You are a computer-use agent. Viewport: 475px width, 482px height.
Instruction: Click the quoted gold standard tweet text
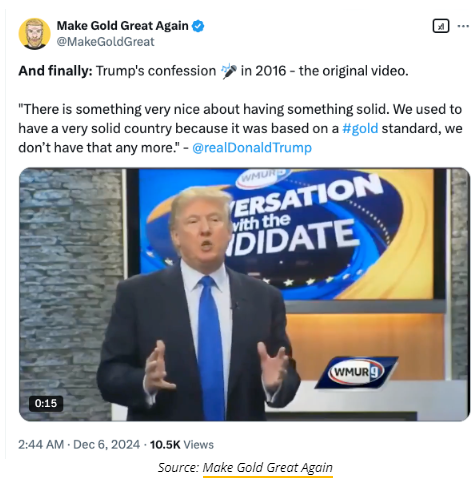click(x=240, y=128)
